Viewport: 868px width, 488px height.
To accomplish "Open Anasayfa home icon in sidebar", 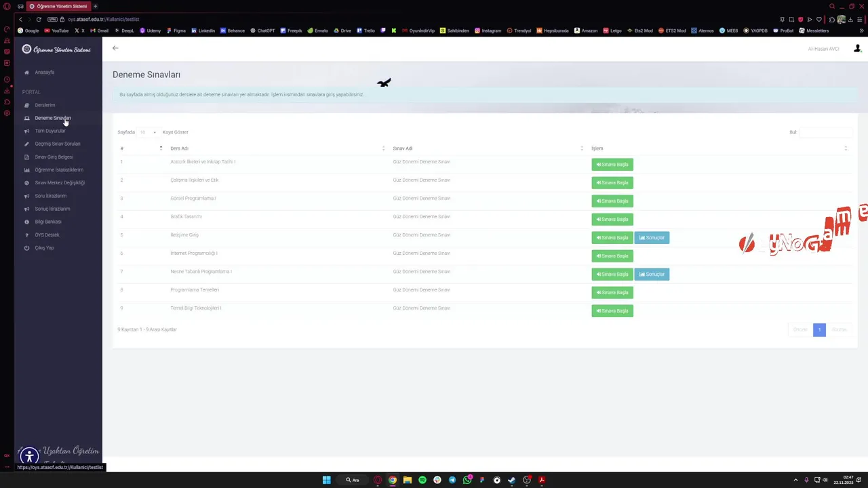I will [26, 73].
